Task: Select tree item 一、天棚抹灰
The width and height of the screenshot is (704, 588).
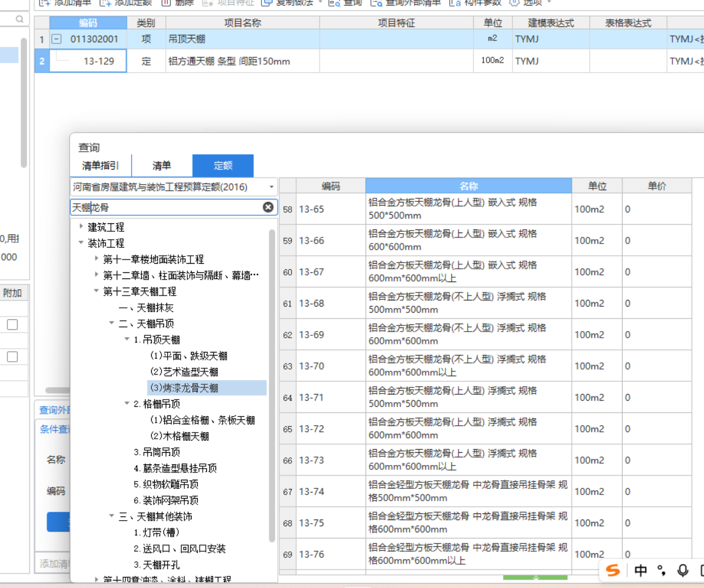Action: 146,308
